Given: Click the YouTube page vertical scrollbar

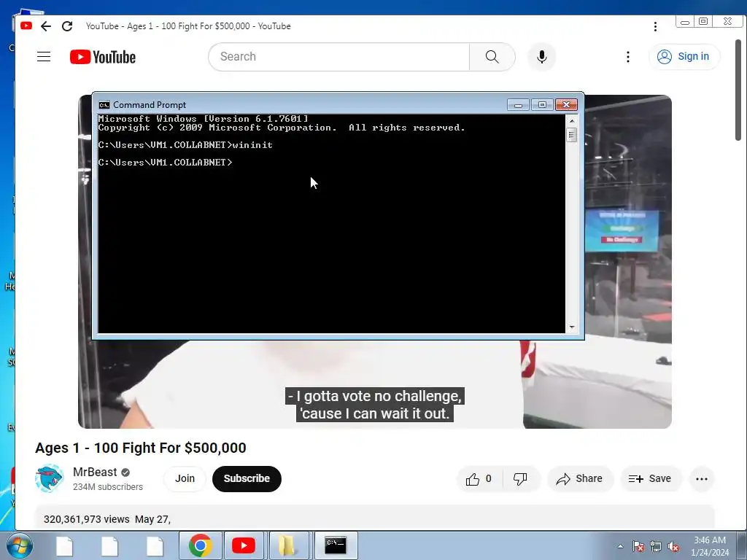Looking at the screenshot, I should pos(738,90).
